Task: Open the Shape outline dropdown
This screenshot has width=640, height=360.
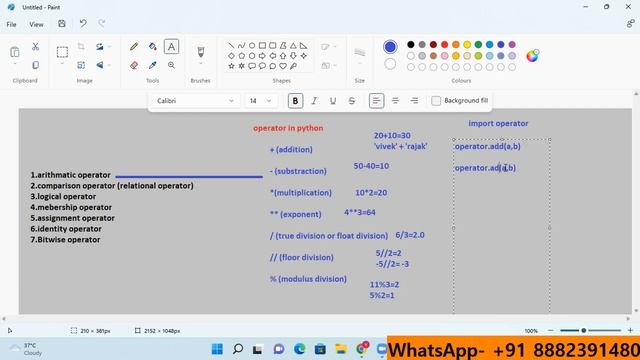Action: point(329,47)
